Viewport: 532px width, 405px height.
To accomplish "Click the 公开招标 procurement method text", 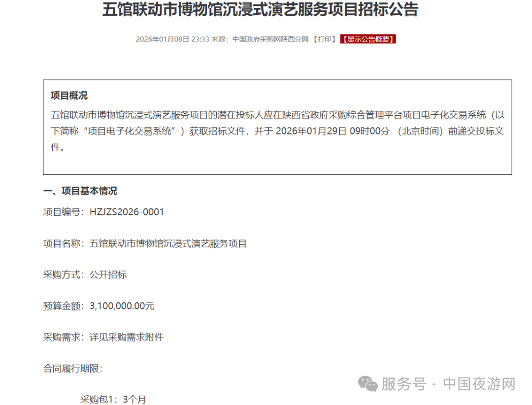I will click(108, 274).
